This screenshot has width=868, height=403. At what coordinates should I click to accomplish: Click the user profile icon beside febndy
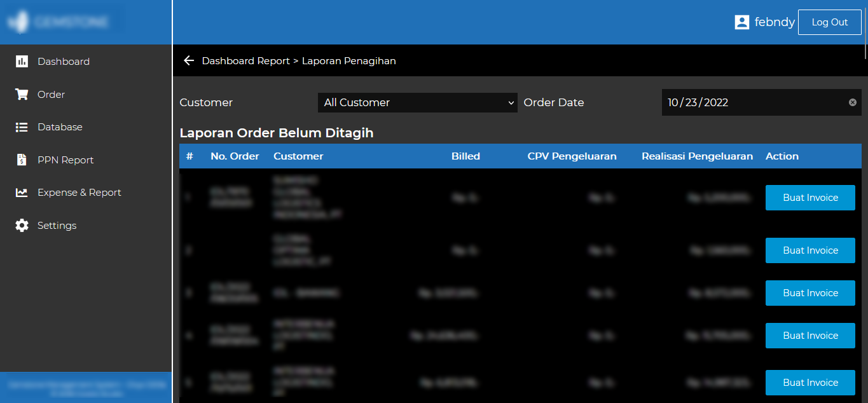pos(741,22)
